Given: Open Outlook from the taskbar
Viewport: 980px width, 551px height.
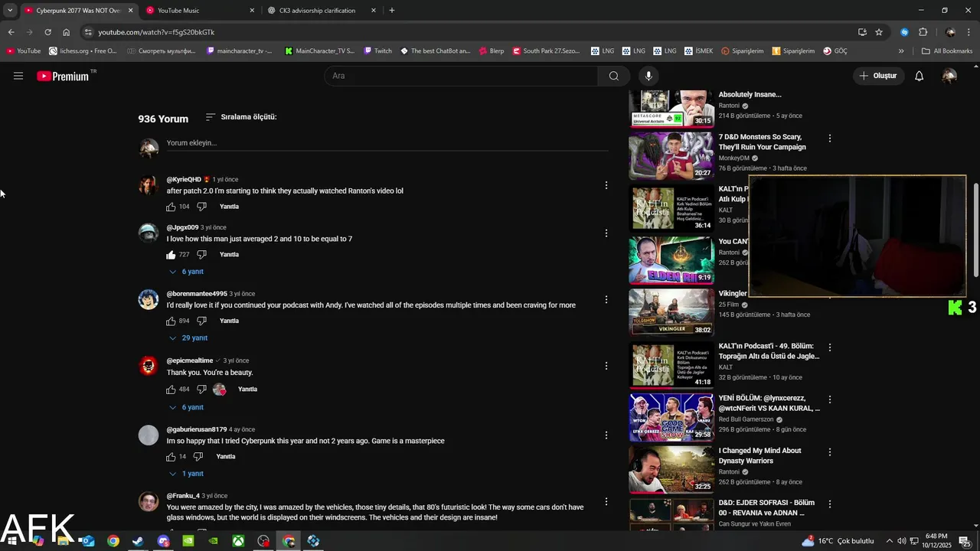Looking at the screenshot, I should pos(87,541).
